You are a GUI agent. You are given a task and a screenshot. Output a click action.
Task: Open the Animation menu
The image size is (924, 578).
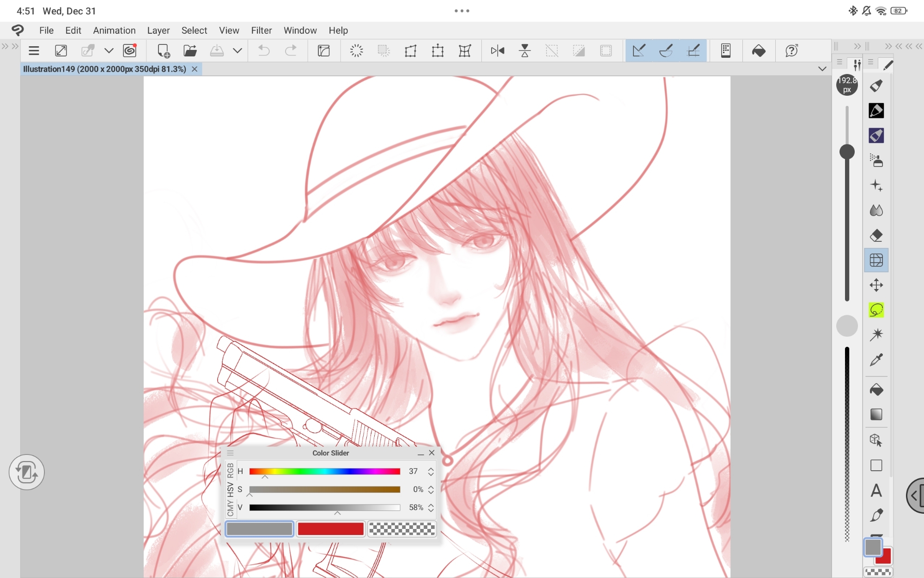(x=114, y=31)
